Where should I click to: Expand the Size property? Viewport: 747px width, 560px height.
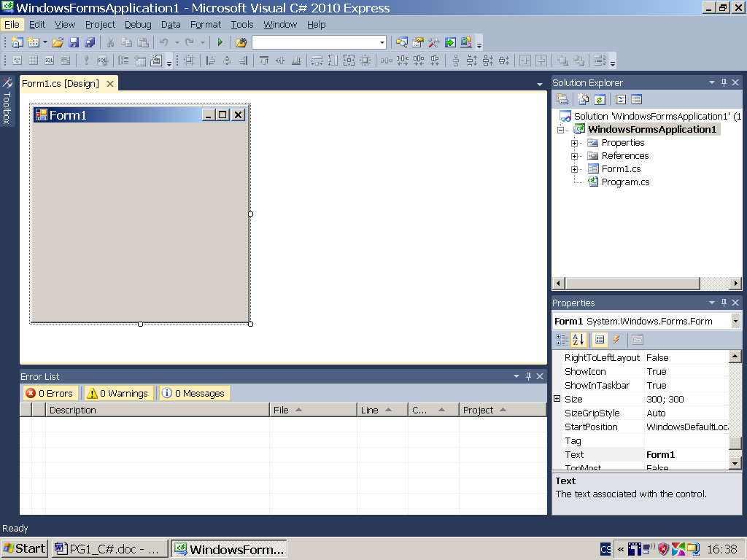(x=557, y=399)
